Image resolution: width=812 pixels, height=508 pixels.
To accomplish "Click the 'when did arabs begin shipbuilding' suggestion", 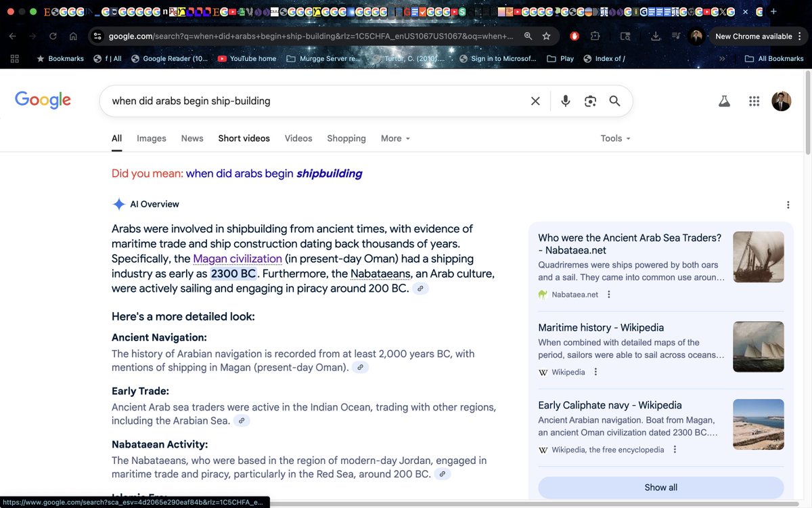I will pos(274,173).
